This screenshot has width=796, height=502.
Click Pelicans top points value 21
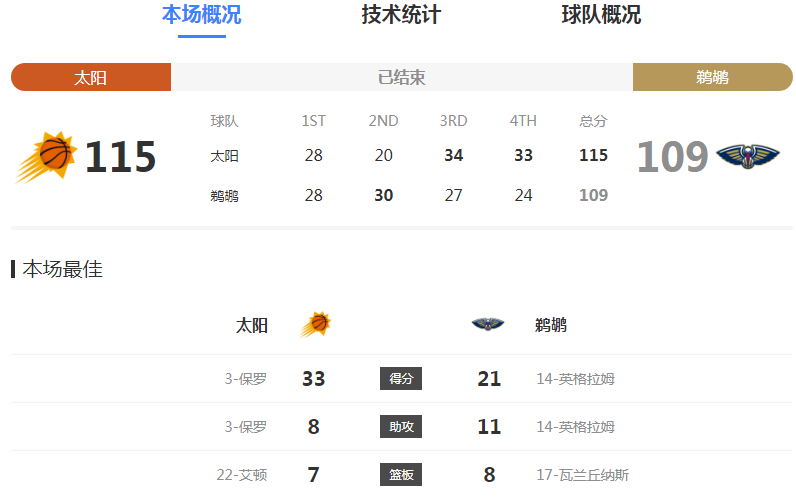coord(489,379)
